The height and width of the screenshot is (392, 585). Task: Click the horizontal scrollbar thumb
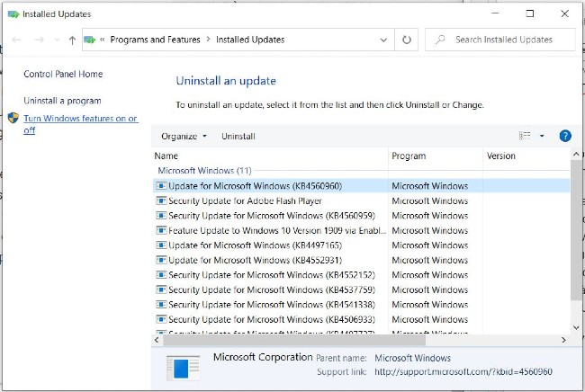point(294,340)
